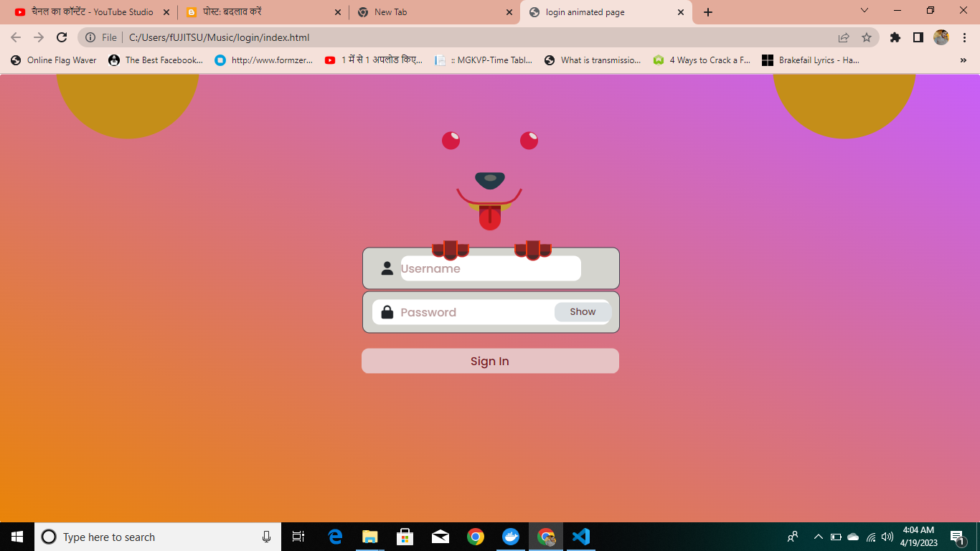This screenshot has height=551, width=980.
Task: Open the Windows Start menu
Action: [x=17, y=537]
